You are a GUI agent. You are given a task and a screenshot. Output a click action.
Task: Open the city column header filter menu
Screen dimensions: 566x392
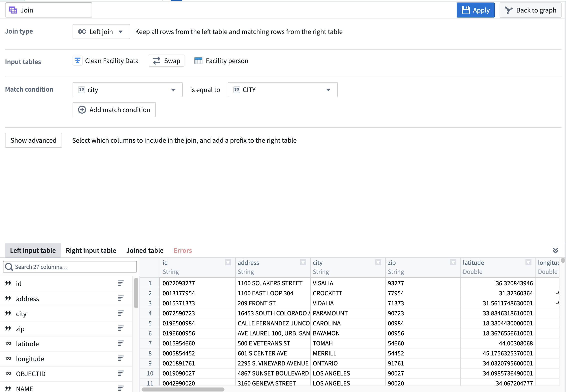coord(378,263)
